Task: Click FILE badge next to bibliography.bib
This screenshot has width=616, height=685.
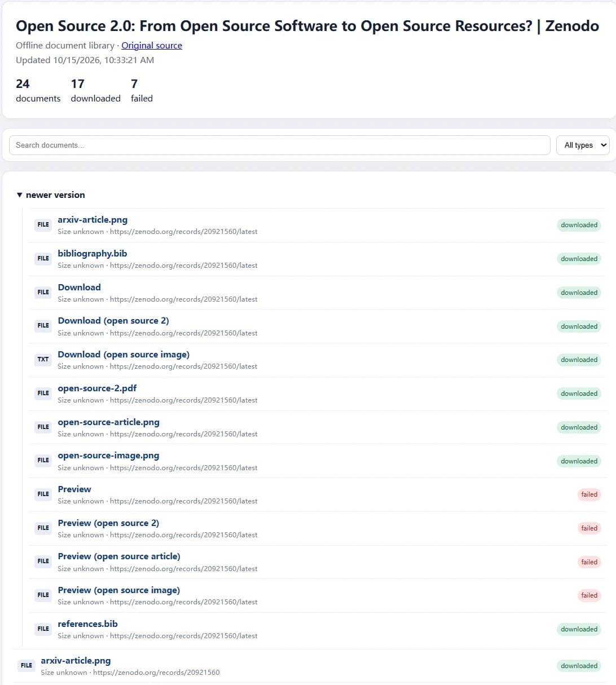Action: pyautogui.click(x=43, y=258)
